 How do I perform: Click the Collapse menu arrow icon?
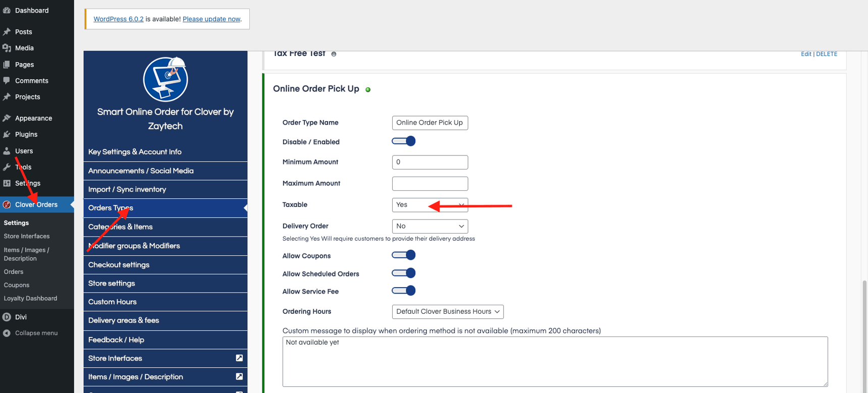7,333
